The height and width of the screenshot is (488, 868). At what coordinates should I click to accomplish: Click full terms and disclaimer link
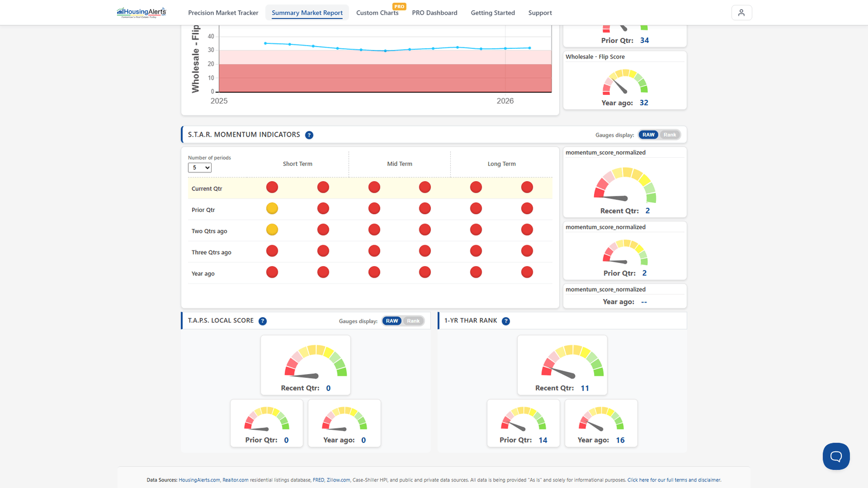click(x=674, y=480)
